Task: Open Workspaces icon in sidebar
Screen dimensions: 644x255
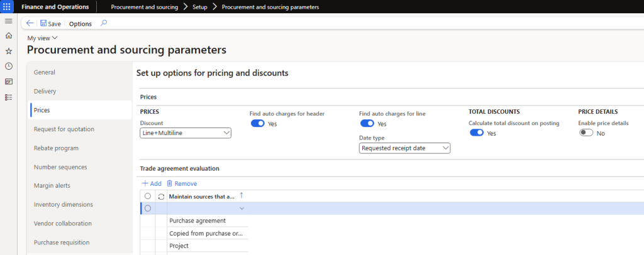Action: 8,82
